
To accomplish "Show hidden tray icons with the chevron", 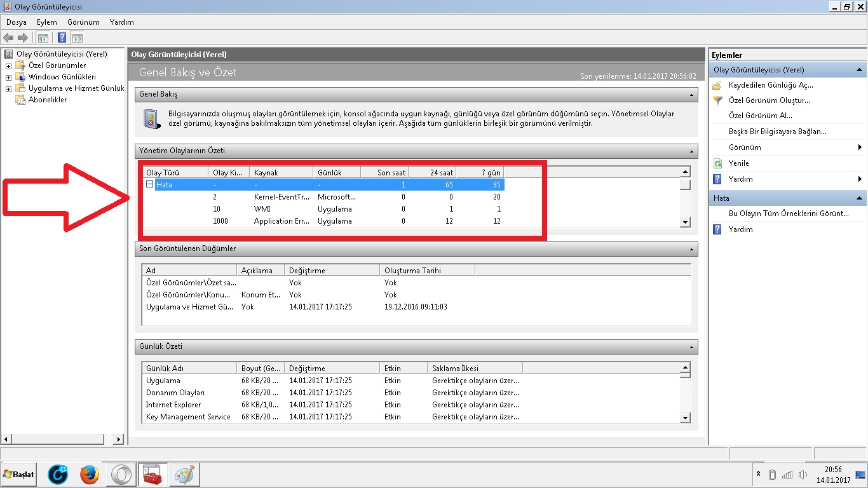I will (x=758, y=475).
